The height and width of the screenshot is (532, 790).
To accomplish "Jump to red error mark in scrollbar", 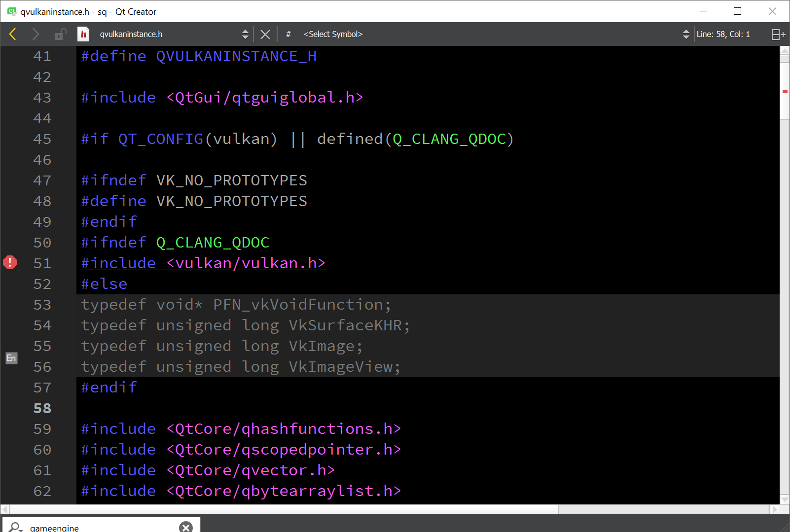I will coord(785,92).
